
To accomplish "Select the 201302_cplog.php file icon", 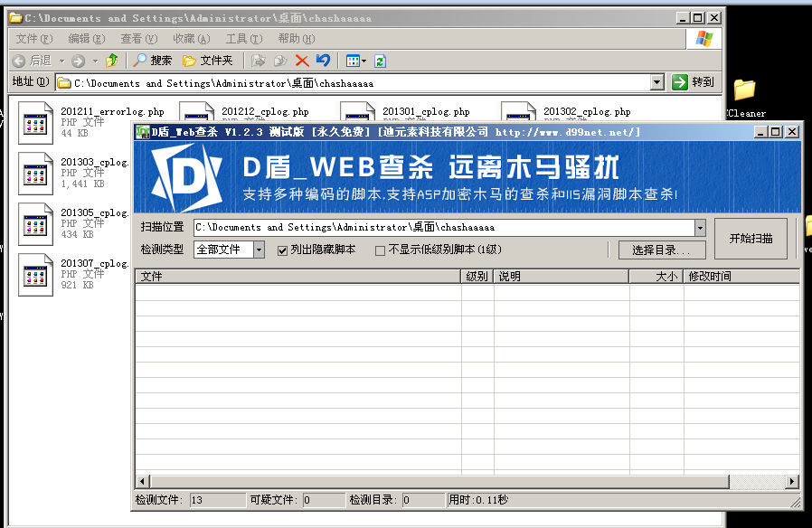I will coord(518,113).
